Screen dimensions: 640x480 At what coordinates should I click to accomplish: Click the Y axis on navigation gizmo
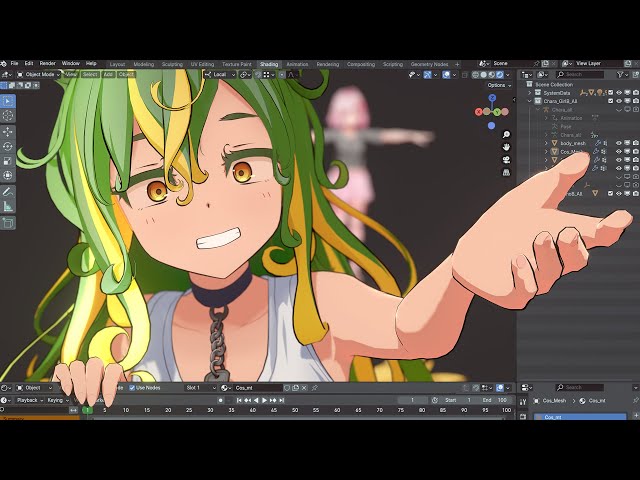[x=497, y=112]
